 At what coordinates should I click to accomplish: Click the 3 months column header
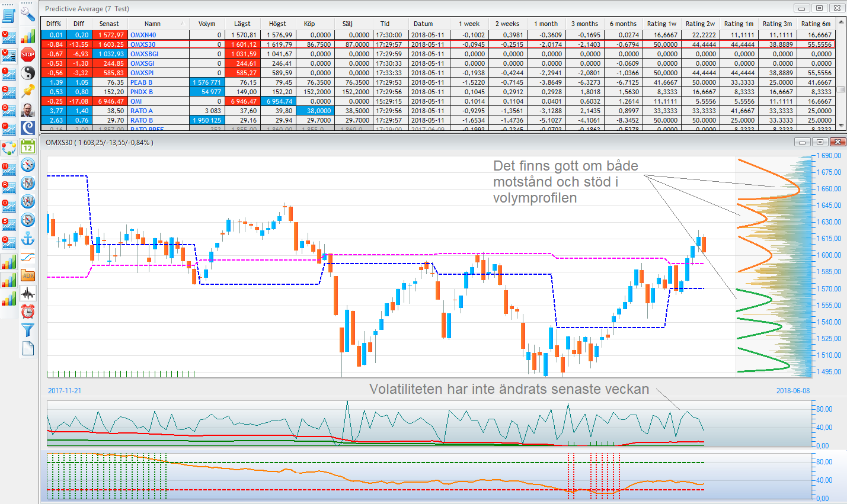pyautogui.click(x=584, y=24)
